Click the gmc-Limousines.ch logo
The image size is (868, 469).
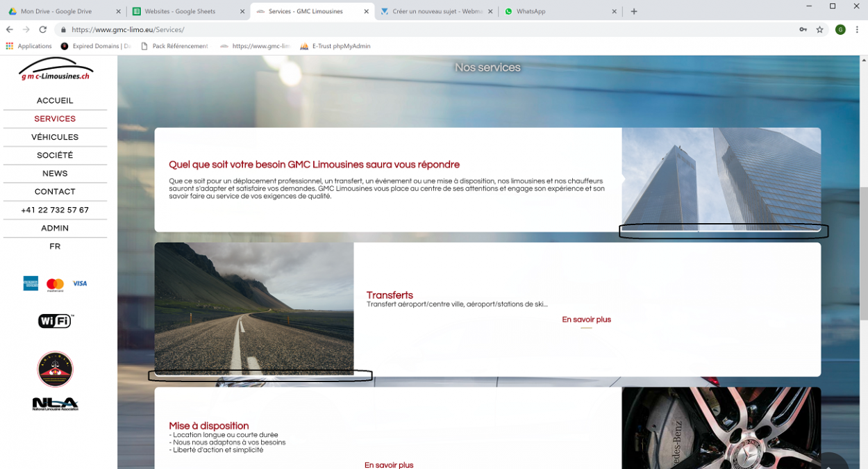[56, 69]
